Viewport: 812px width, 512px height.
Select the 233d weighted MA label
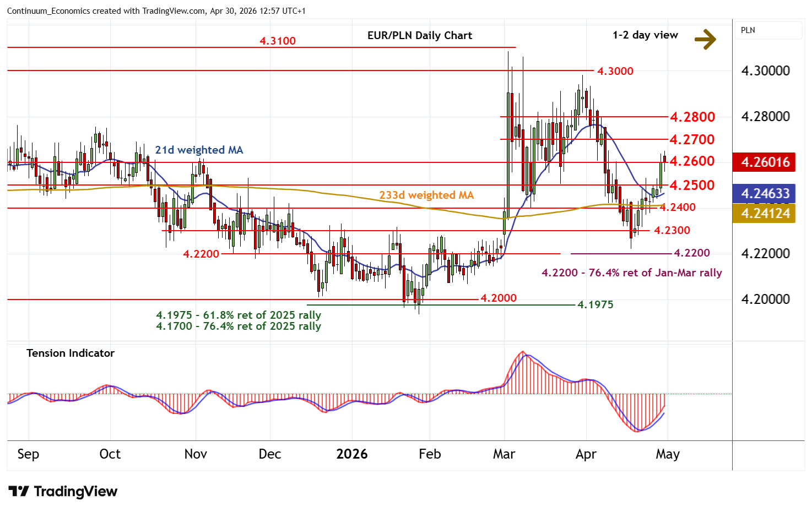(426, 195)
